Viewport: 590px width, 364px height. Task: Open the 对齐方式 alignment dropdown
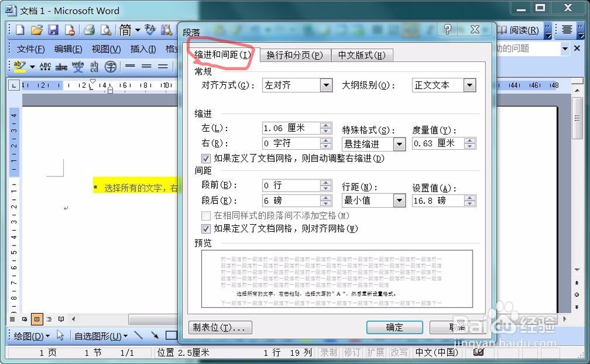[x=326, y=86]
